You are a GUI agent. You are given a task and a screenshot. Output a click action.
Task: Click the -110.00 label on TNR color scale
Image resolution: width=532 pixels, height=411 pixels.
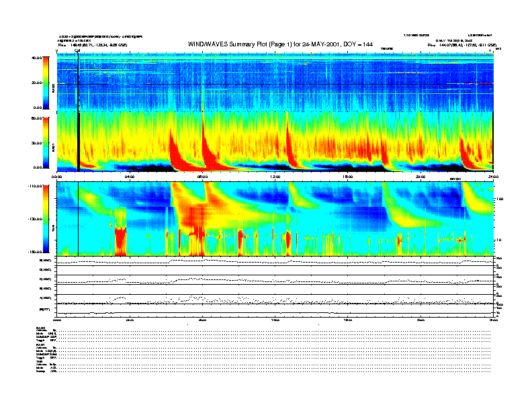[x=36, y=186]
